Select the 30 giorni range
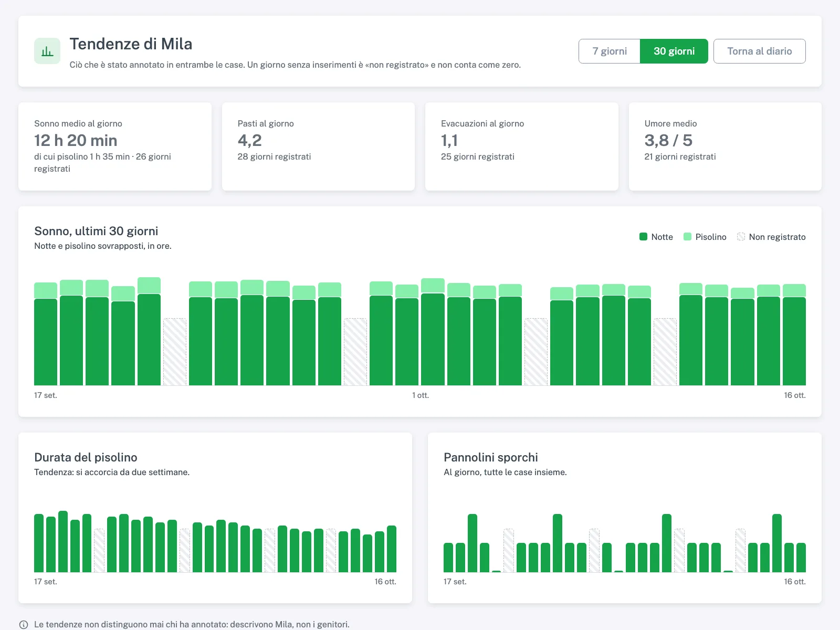840x630 pixels. pos(674,51)
